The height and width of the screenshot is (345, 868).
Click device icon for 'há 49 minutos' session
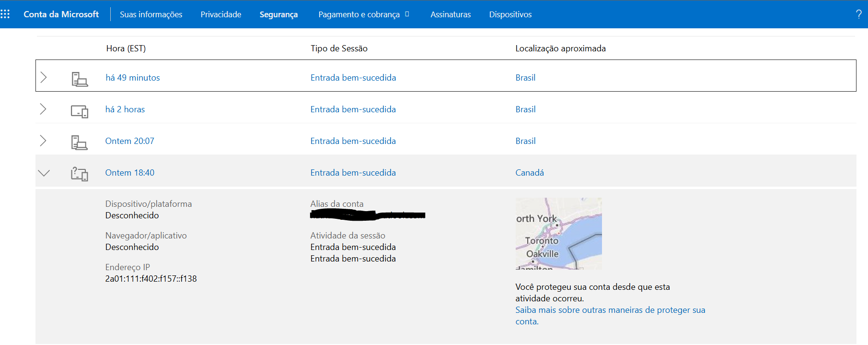(x=80, y=79)
